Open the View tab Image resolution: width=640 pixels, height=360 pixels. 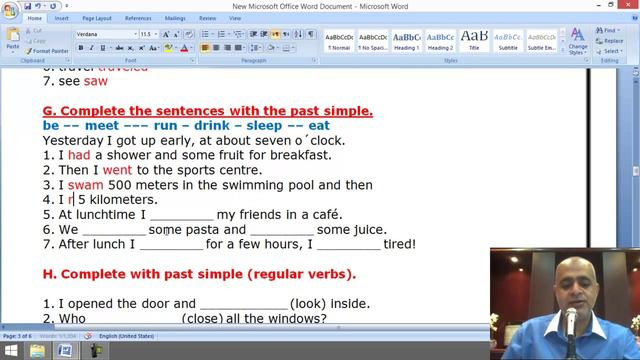click(235, 18)
